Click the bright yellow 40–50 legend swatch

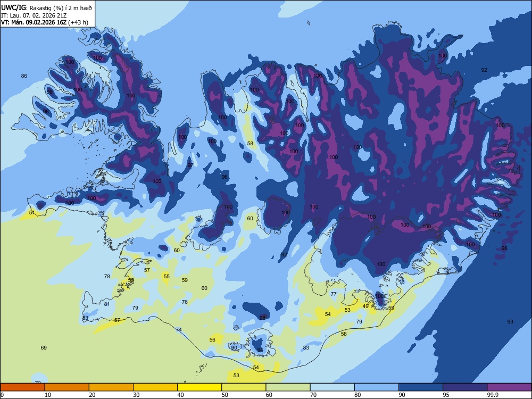point(199,387)
